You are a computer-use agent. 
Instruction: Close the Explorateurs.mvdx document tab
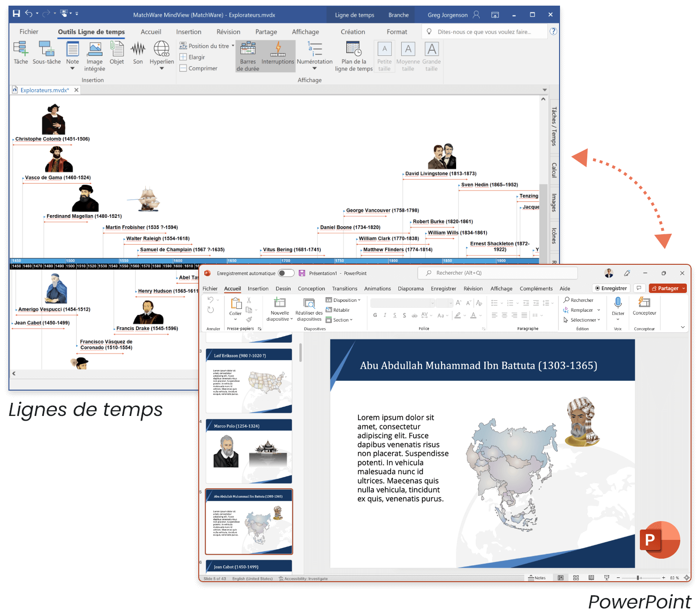(x=76, y=90)
